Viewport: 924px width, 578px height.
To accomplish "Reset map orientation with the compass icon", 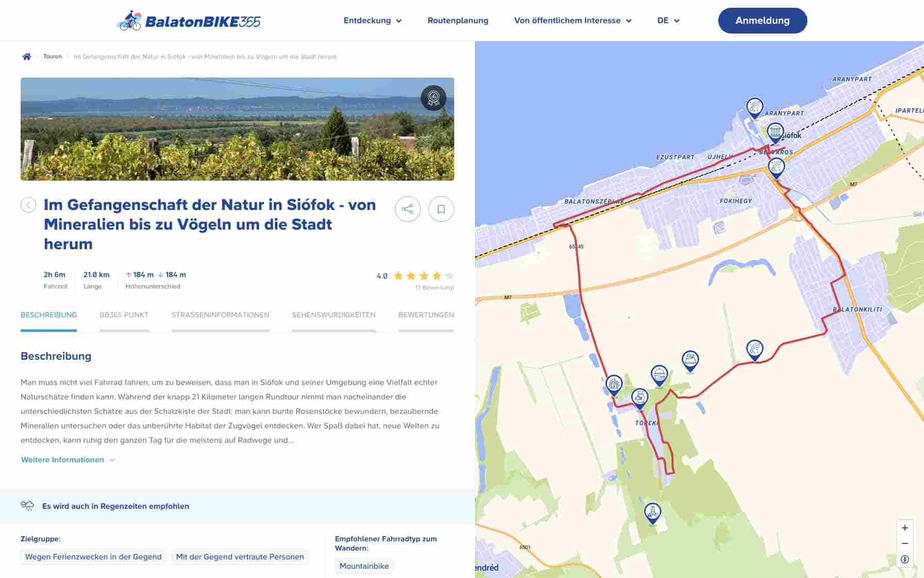I will point(905,559).
